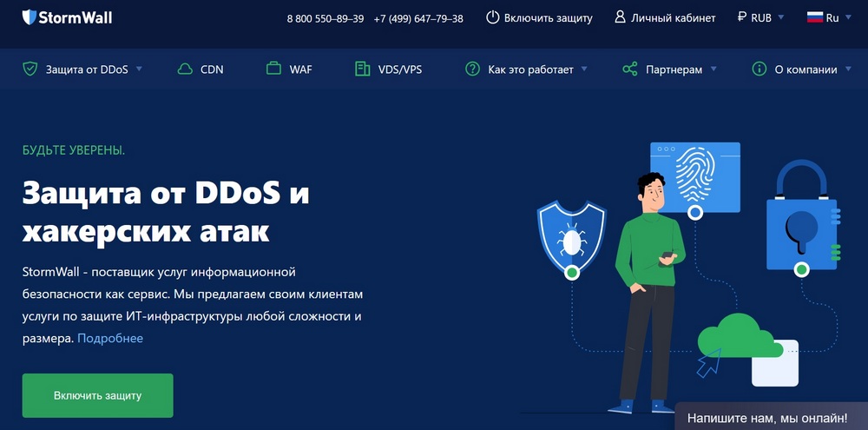Screen dimensions: 868x430
Task: Follow the Подробнее link
Action: coord(110,338)
